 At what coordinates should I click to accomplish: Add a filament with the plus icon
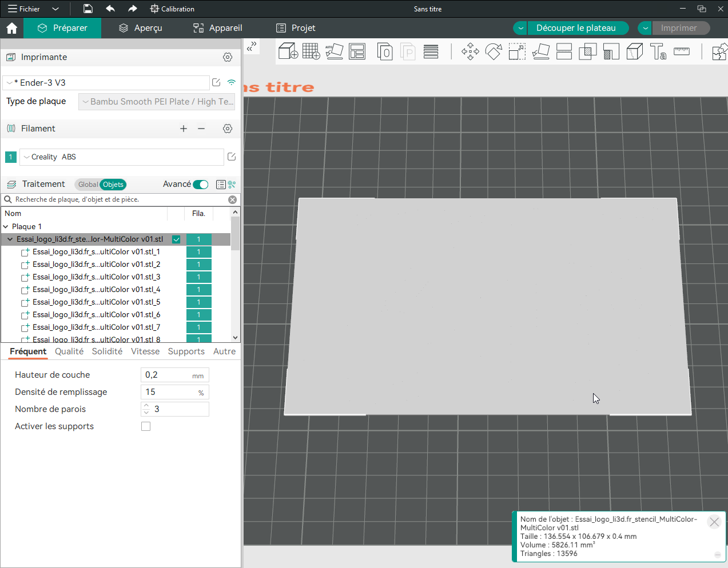click(184, 129)
